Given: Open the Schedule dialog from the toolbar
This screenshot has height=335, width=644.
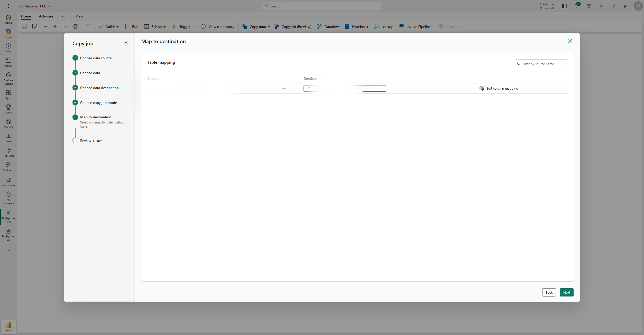Looking at the screenshot, I should pos(155,26).
